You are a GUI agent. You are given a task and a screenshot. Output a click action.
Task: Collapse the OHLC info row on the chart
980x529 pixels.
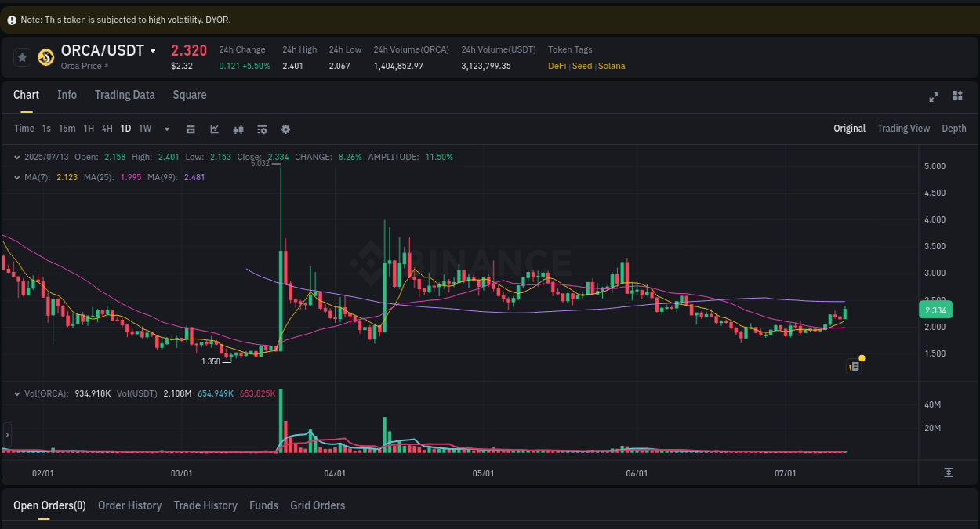pyautogui.click(x=17, y=157)
